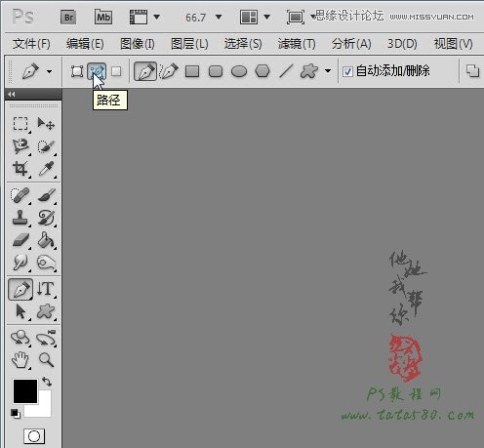Select the shape layers mode button
The width and height of the screenshot is (484, 448).
tap(77, 71)
